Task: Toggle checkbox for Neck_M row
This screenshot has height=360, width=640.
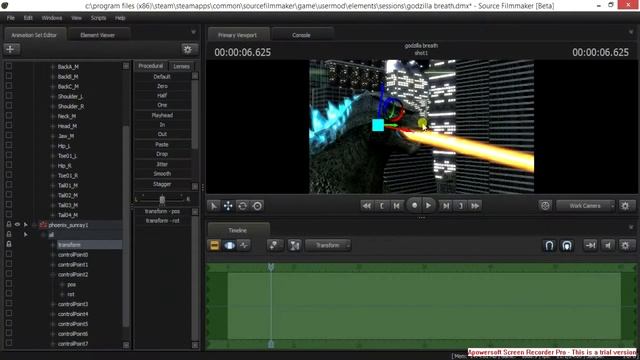Action: point(9,116)
